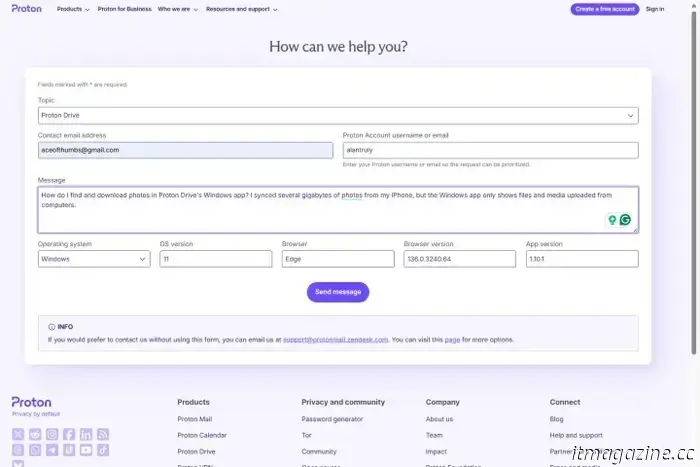Open the Community footer link
This screenshot has width=700, height=467.
point(319,451)
